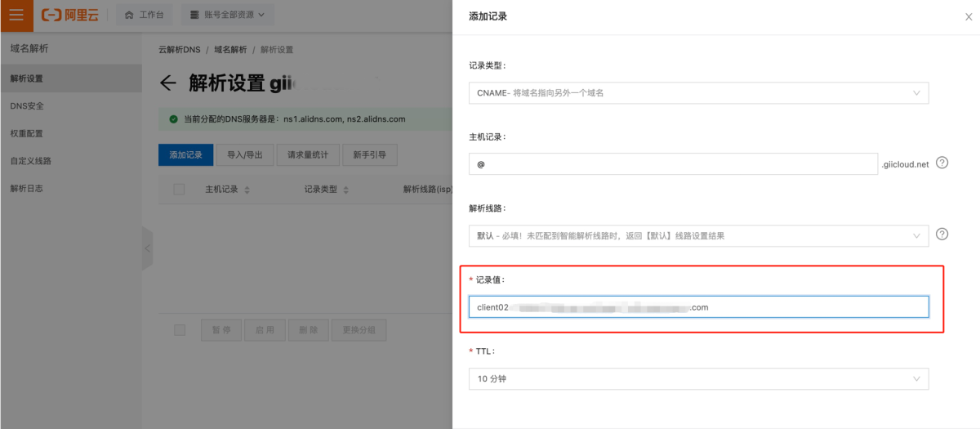Image resolution: width=980 pixels, height=429 pixels.
Task: Expand the 记录类型 CNAME dropdown
Action: point(698,93)
